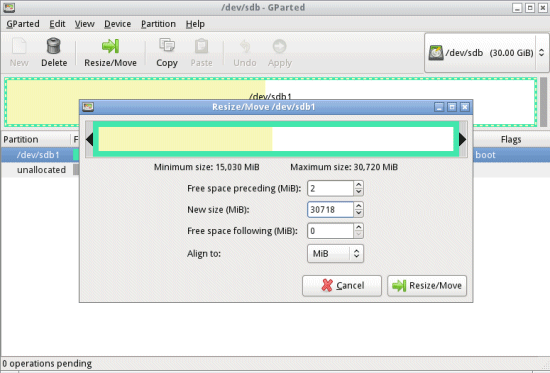The image size is (550, 373).
Task: Open the Partition menu
Action: pyautogui.click(x=158, y=24)
